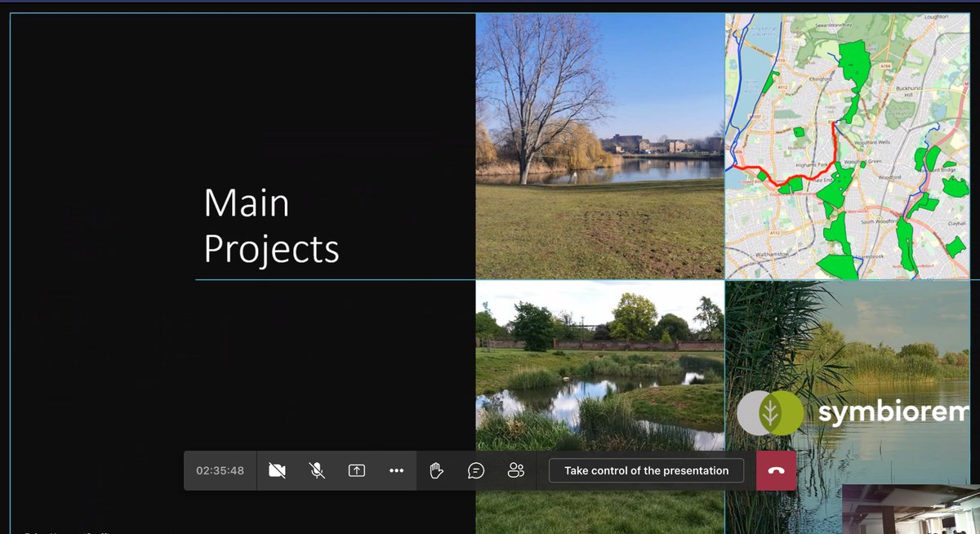This screenshot has width=980, height=534.
Task: Hang up with the red phone icon
Action: point(774,470)
